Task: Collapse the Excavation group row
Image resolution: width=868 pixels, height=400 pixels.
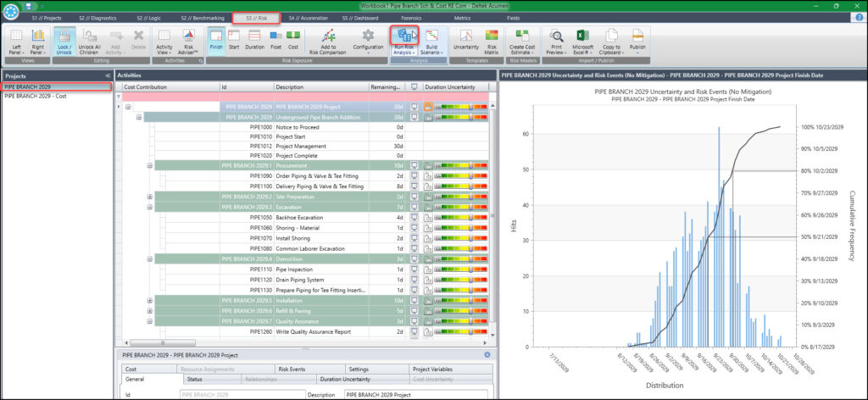Action: 149,207
